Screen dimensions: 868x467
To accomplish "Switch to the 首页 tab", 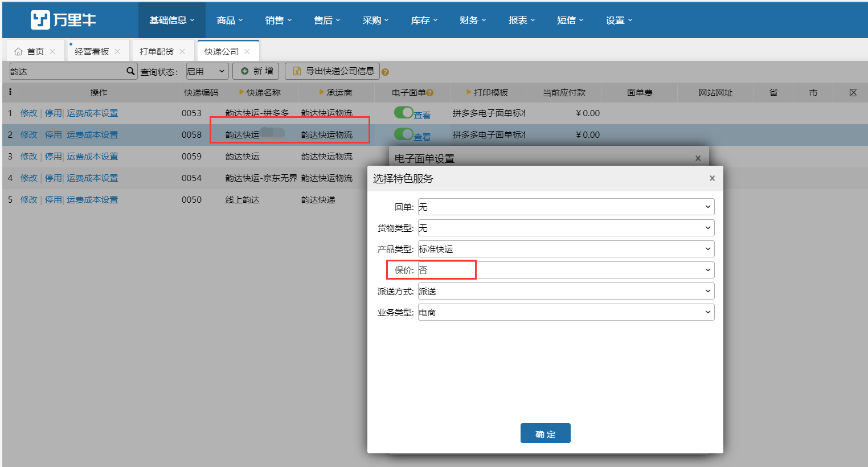I will (x=35, y=51).
